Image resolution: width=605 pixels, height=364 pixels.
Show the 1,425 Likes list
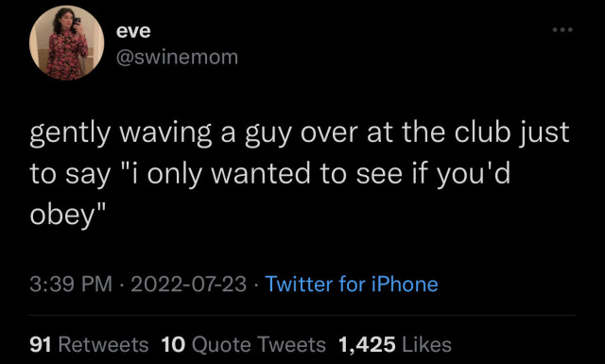click(395, 344)
